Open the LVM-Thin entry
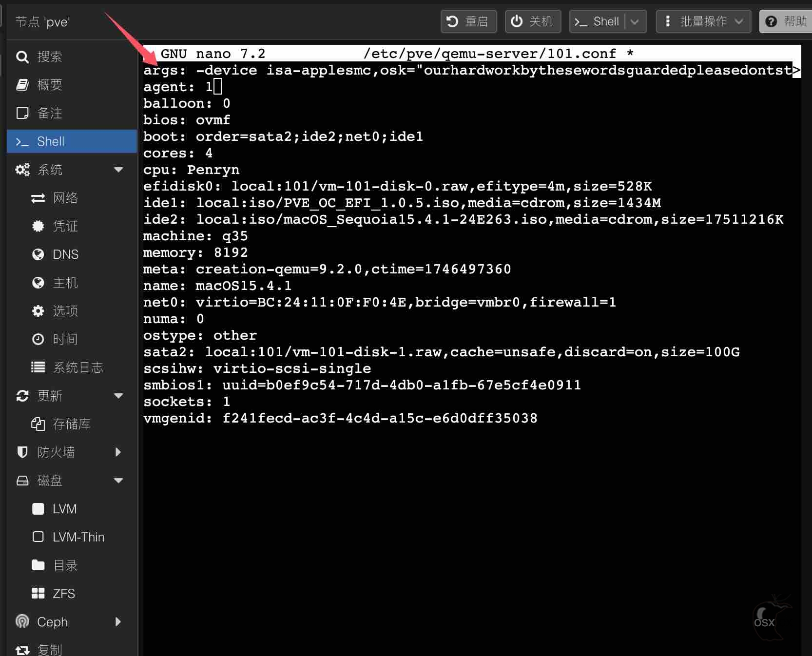 tap(72, 537)
